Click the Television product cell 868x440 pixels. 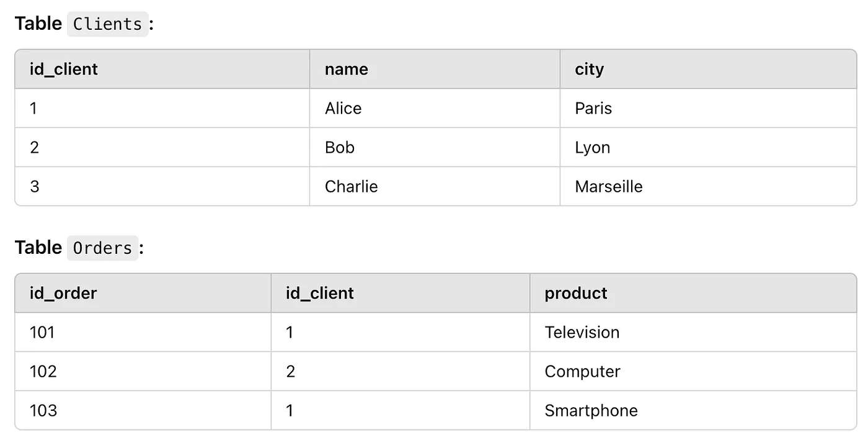point(693,332)
